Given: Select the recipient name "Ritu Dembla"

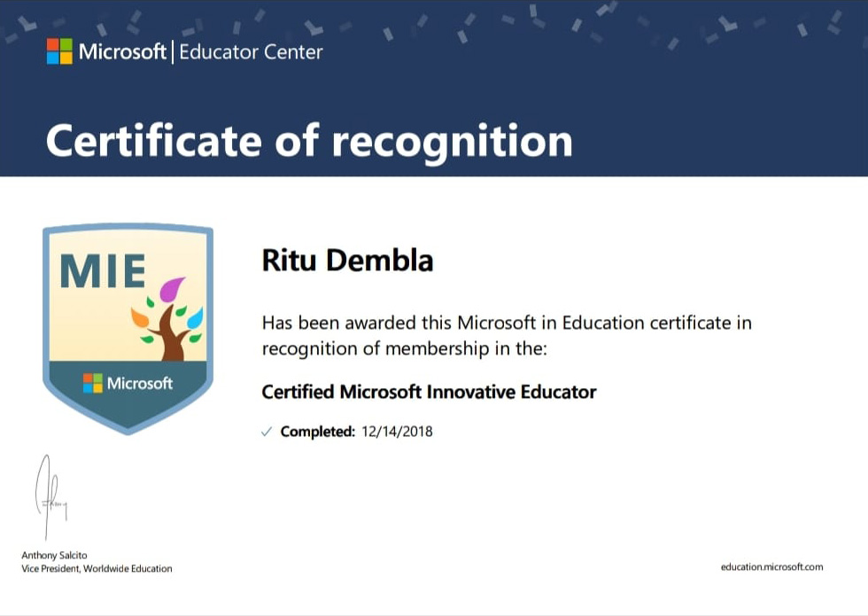Looking at the screenshot, I should (x=347, y=261).
